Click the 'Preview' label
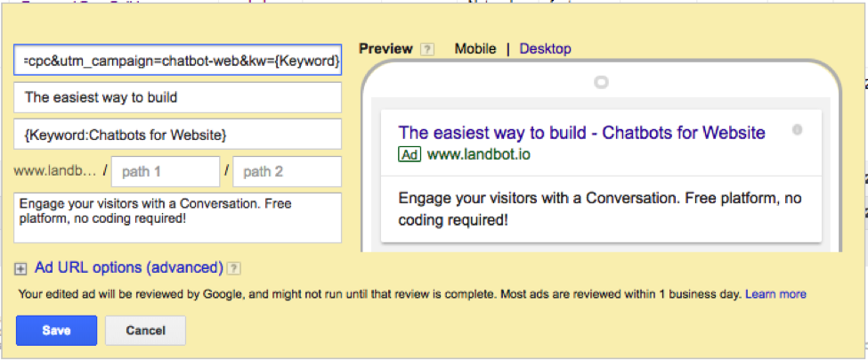The height and width of the screenshot is (361, 868). pyautogui.click(x=385, y=49)
